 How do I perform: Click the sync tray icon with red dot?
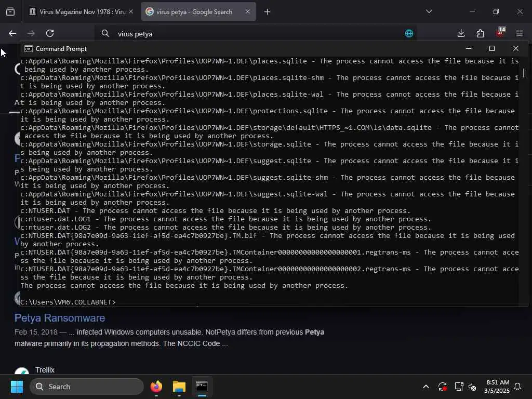click(443, 387)
